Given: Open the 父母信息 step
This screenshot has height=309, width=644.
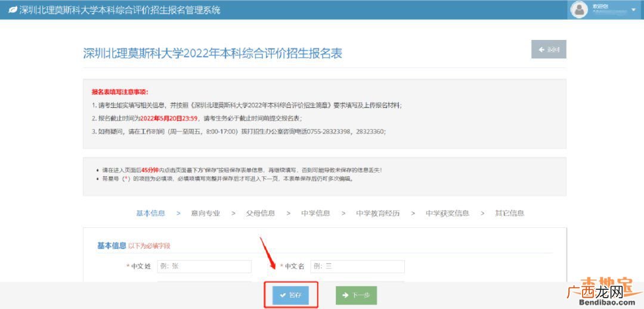Looking at the screenshot, I should (x=261, y=214).
